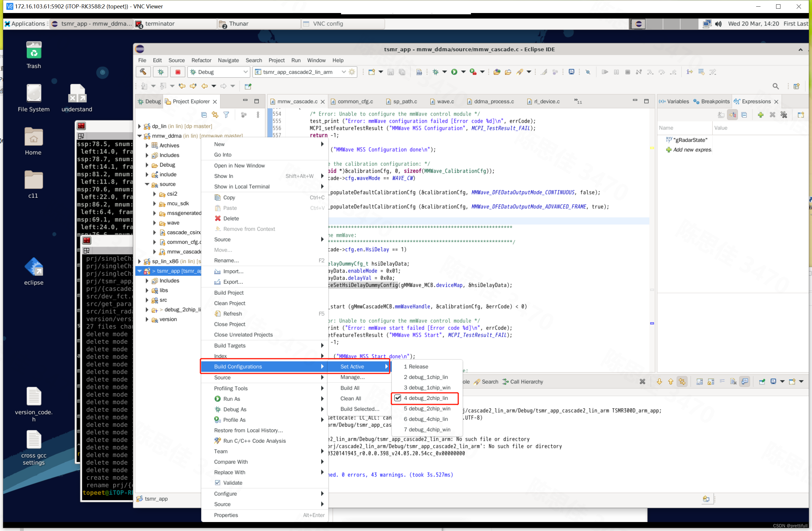
Task: Open the Refactor menu
Action: coord(201,60)
